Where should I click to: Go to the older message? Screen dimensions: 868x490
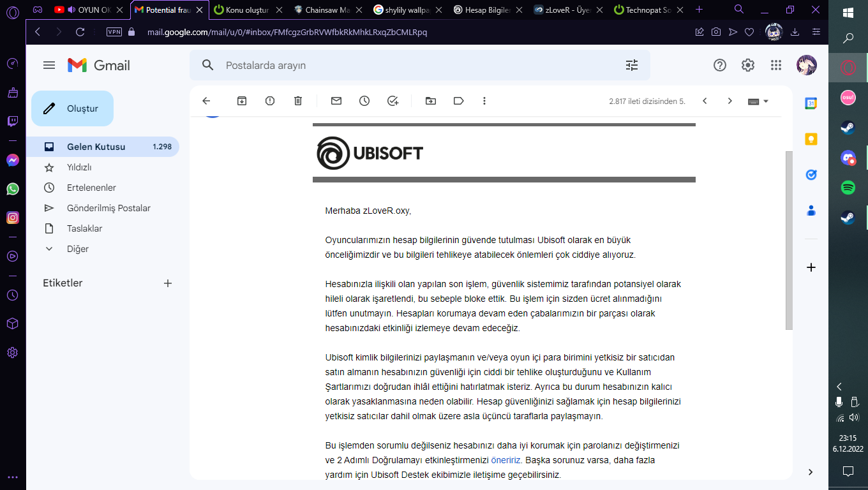tap(730, 101)
